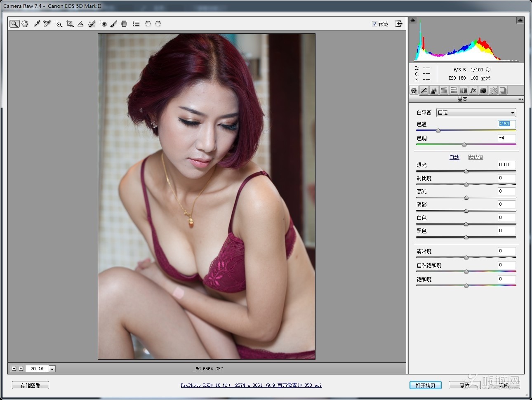Screen dimensions: 532x400
Task: Click the 打开拷贝 open copy button
Action: pos(425,385)
